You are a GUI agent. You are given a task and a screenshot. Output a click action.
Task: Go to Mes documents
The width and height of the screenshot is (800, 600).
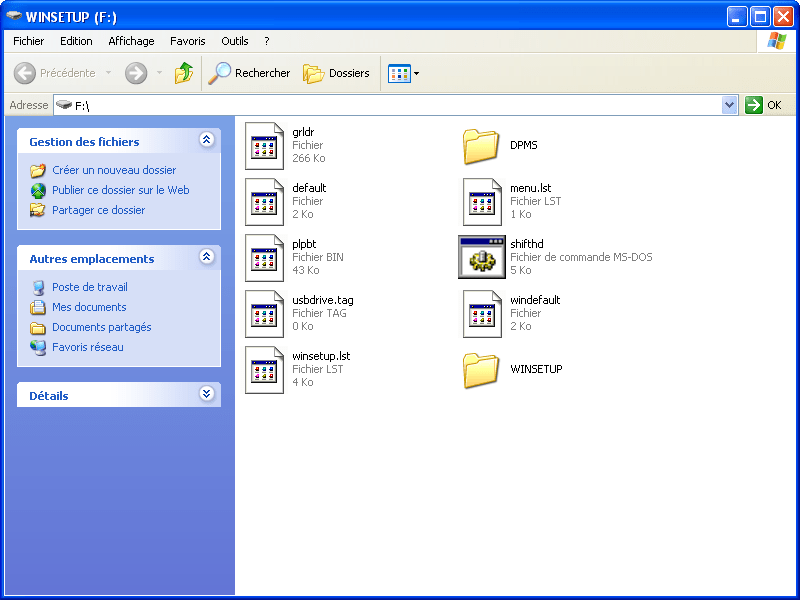[89, 307]
